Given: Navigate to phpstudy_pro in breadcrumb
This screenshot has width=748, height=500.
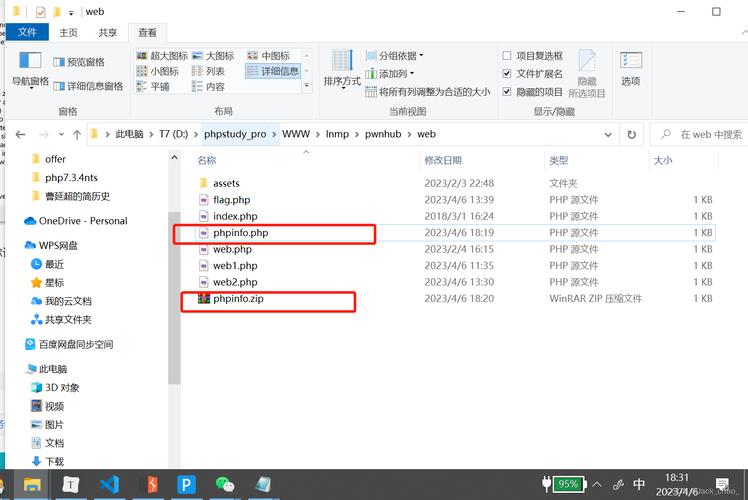Looking at the screenshot, I should 235,134.
